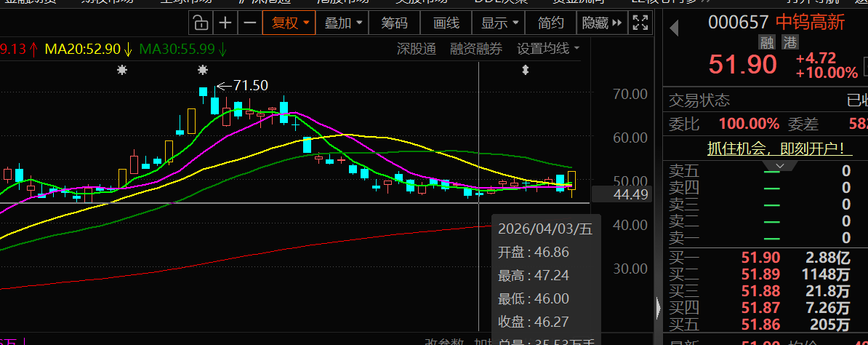
Task: Click the 港 tag badge
Action: (x=789, y=42)
